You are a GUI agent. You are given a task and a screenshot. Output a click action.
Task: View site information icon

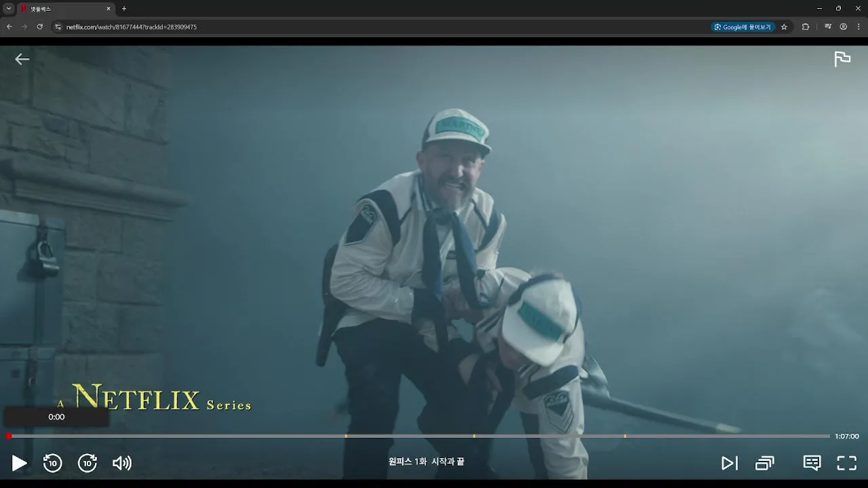pos(58,27)
